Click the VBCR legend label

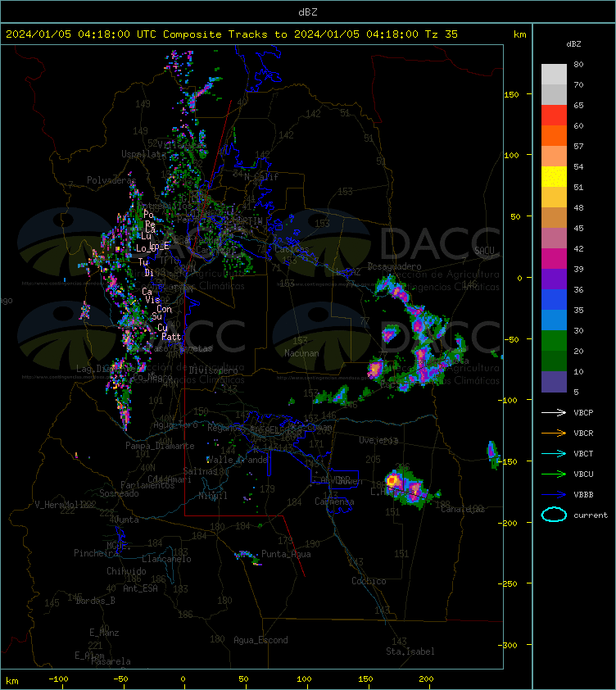click(x=583, y=433)
